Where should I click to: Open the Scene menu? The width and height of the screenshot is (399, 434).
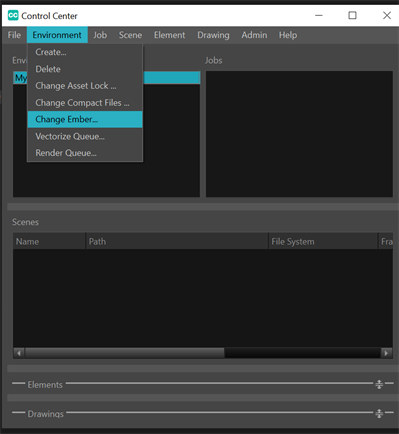(x=130, y=35)
